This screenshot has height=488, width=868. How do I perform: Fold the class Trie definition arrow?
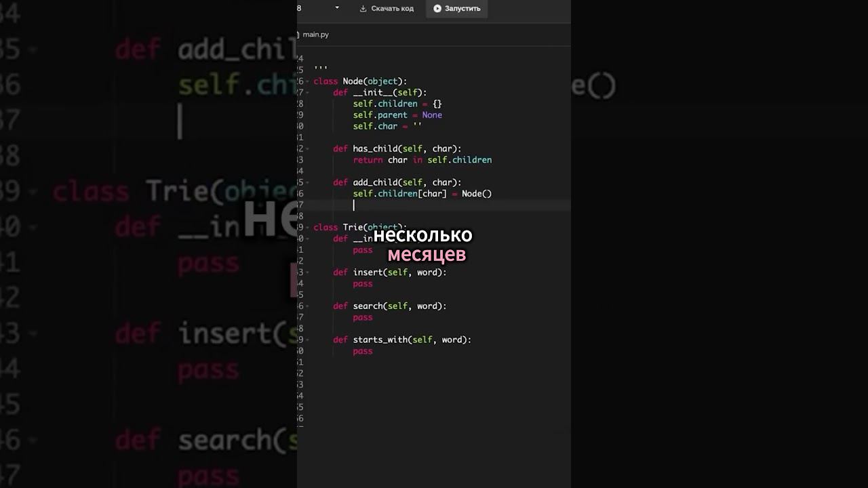tap(307, 228)
